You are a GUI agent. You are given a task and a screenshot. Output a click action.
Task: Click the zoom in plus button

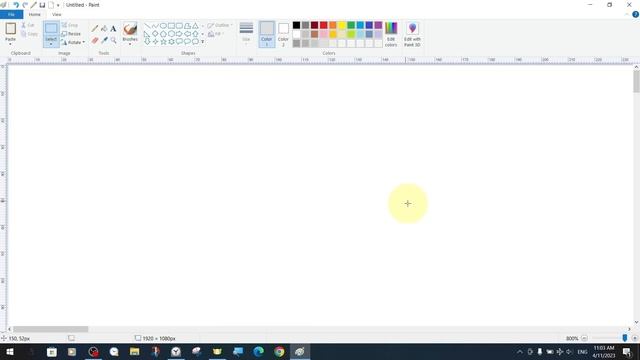coord(634,338)
